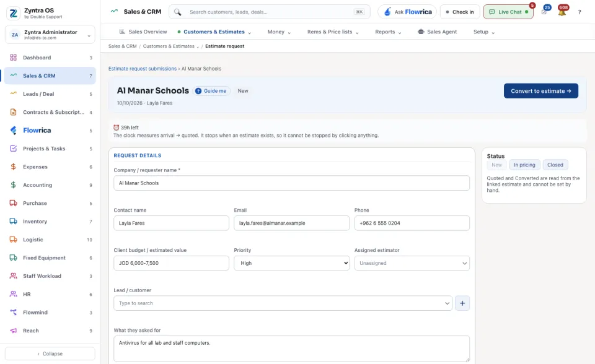Open the Flowmind branching icon
The image size is (595, 364).
click(13, 313)
